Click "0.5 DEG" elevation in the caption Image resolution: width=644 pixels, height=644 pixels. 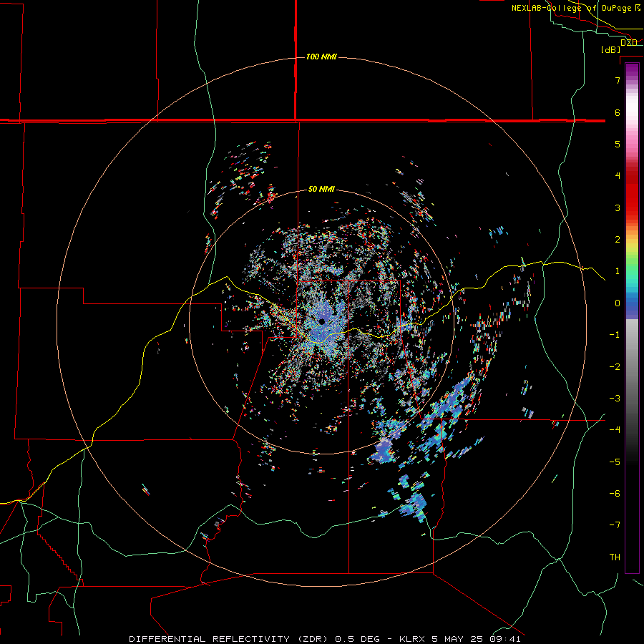coord(357,639)
